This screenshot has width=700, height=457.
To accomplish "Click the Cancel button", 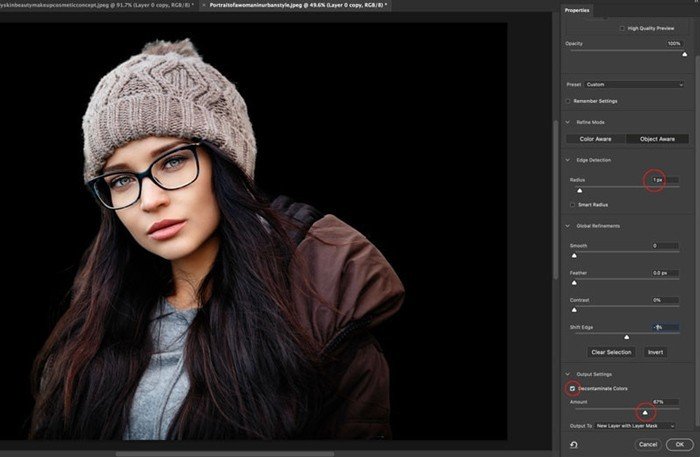I will click(x=647, y=444).
